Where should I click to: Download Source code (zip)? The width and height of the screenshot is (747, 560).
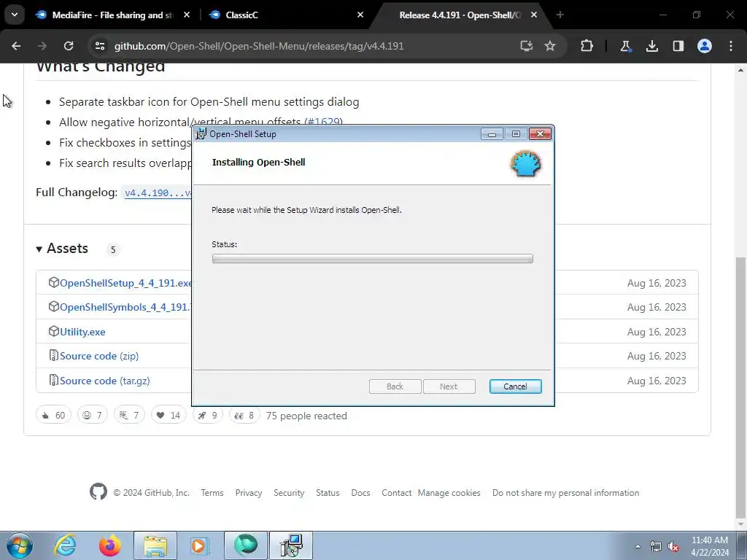tap(99, 356)
